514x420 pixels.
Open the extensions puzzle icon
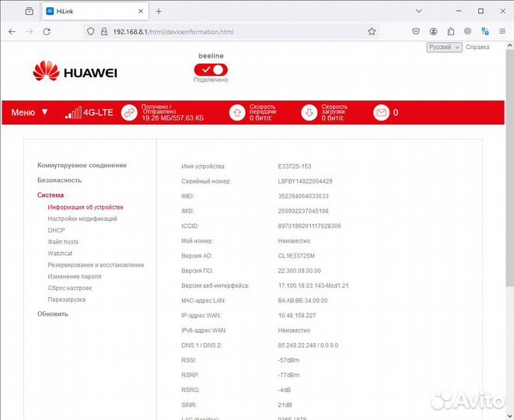[451, 31]
